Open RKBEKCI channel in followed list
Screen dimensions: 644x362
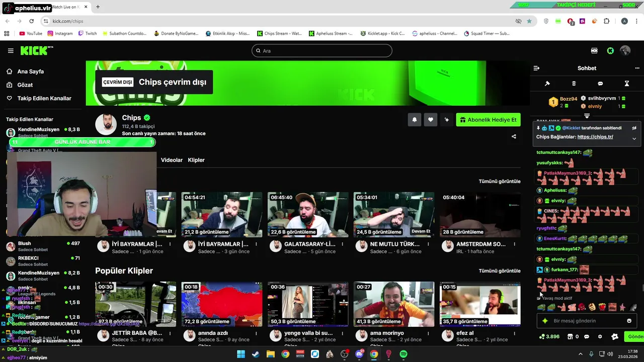pos(43,261)
